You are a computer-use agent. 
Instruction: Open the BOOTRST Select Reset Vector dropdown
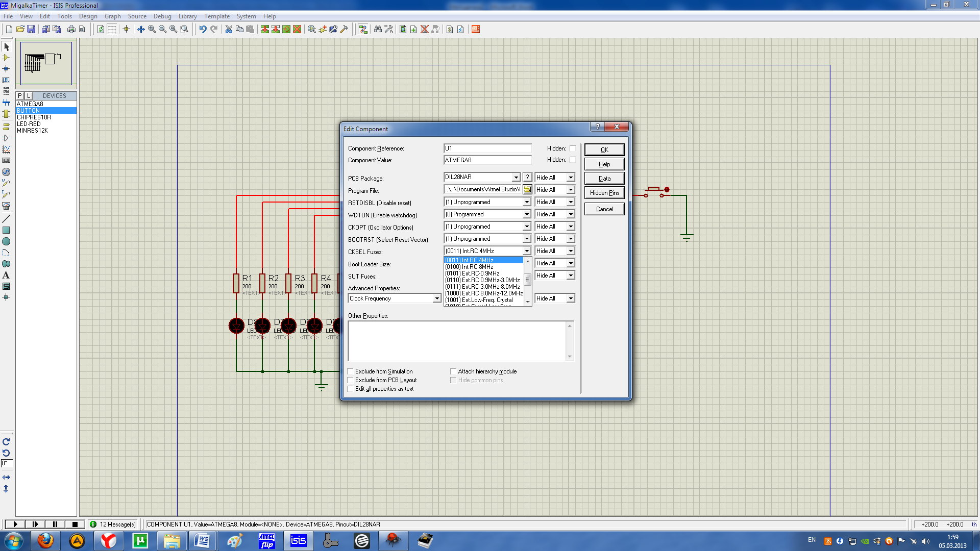coord(527,239)
